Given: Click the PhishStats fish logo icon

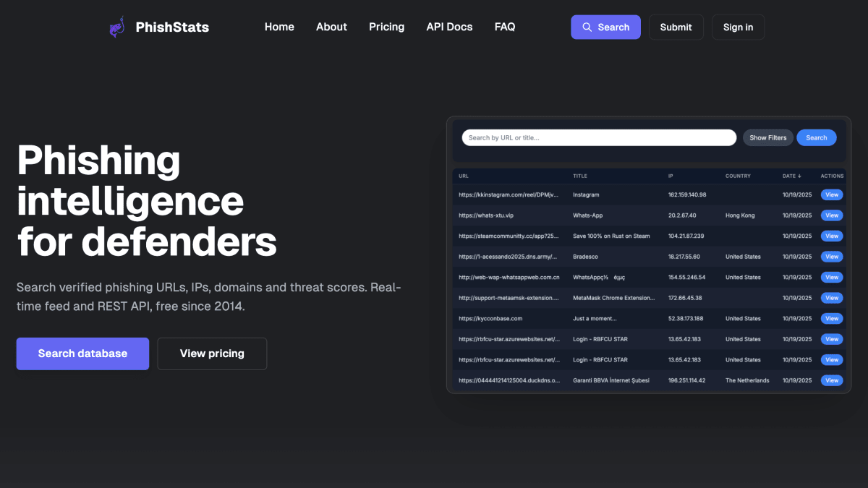Looking at the screenshot, I should 116,27.
